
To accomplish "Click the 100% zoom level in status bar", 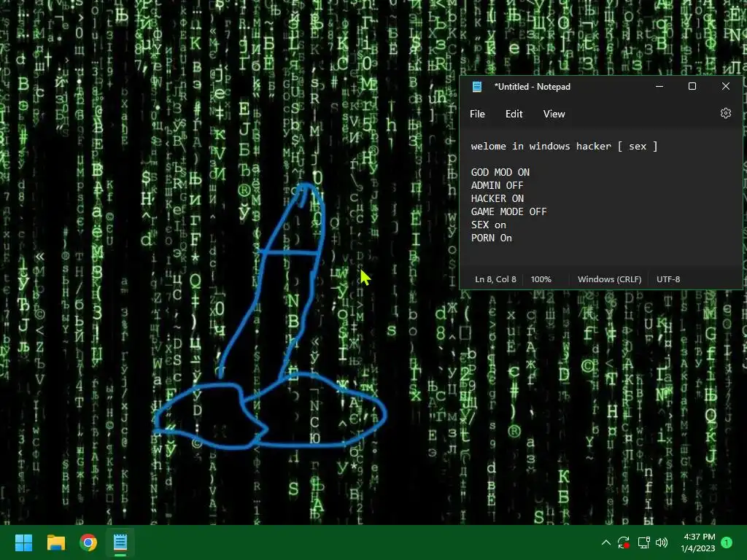I will pos(541,279).
